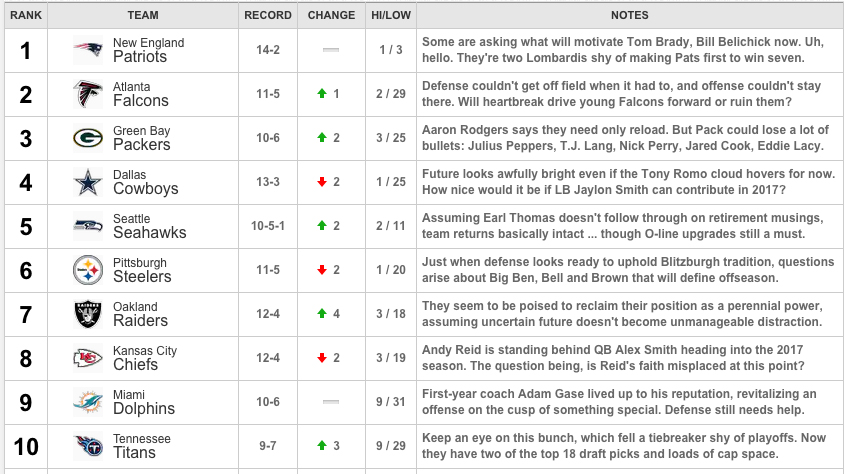
Task: Sort by the RANK column header
Action: click(x=26, y=15)
